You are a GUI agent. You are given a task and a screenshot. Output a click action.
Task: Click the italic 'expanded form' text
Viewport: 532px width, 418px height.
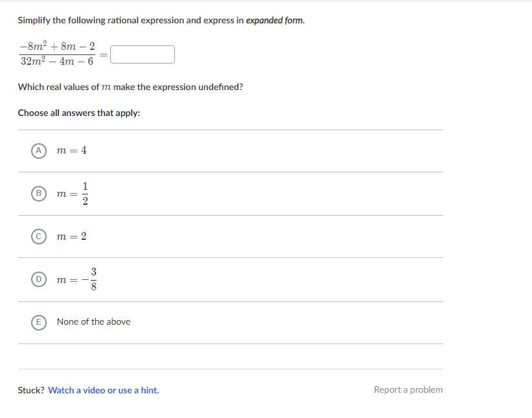point(275,20)
